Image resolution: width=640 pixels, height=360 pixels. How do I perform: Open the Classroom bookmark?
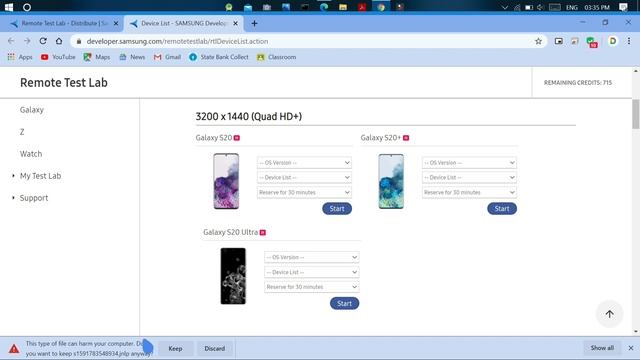coord(276,57)
